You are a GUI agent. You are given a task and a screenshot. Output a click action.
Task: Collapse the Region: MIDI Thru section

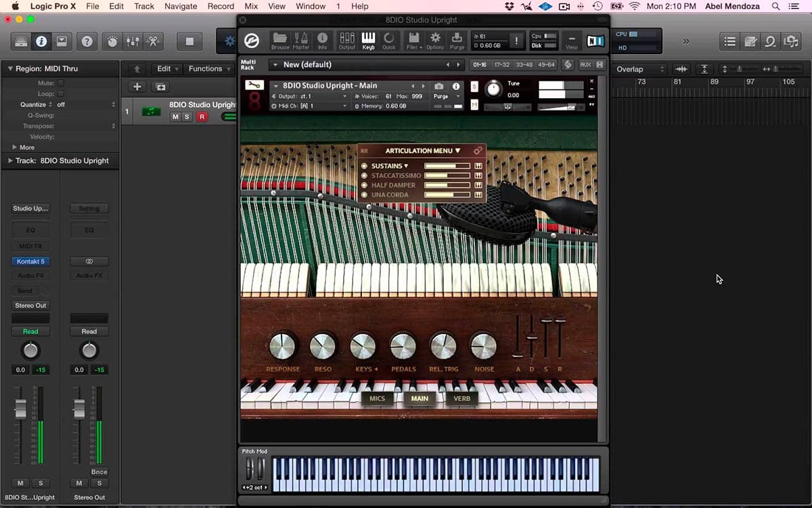click(x=10, y=68)
